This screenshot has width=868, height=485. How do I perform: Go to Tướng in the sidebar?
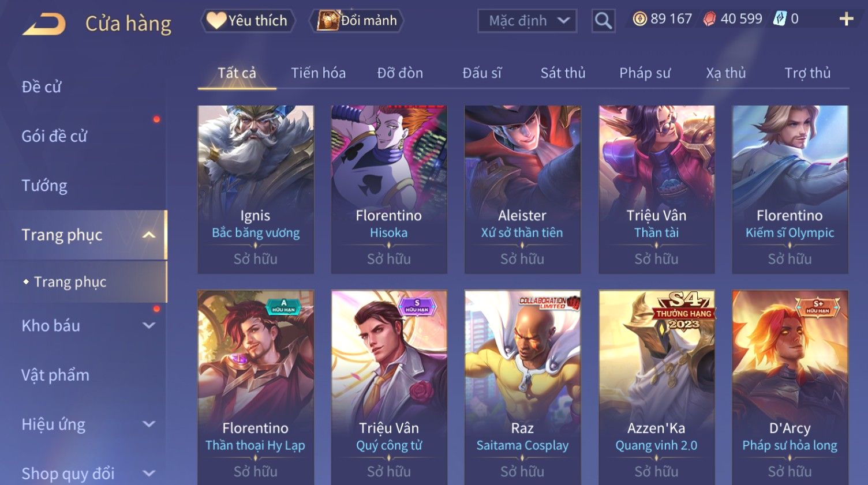(44, 186)
